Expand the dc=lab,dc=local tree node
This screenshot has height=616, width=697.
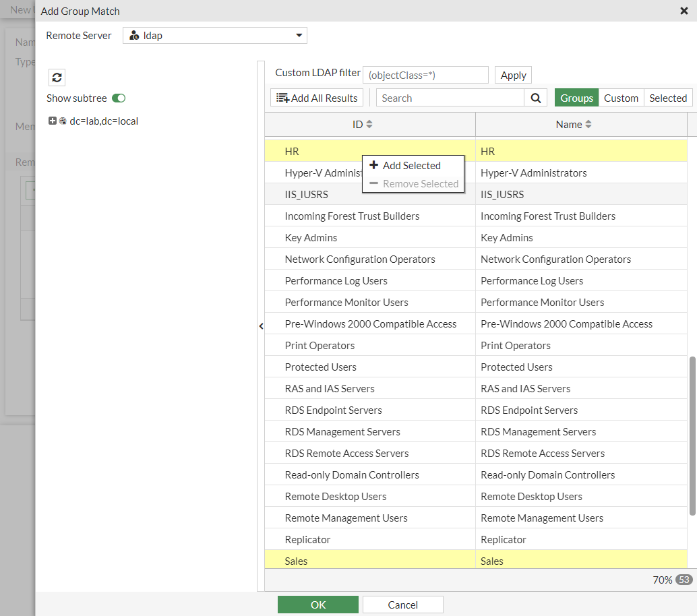click(x=53, y=121)
